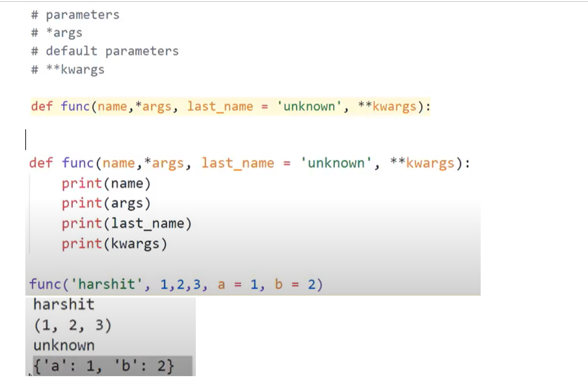Select the comment '# default parameters'

point(104,51)
